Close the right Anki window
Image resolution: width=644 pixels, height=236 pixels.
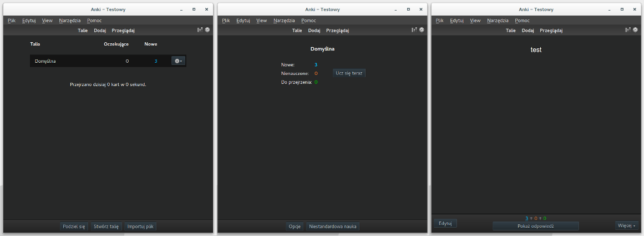click(635, 9)
